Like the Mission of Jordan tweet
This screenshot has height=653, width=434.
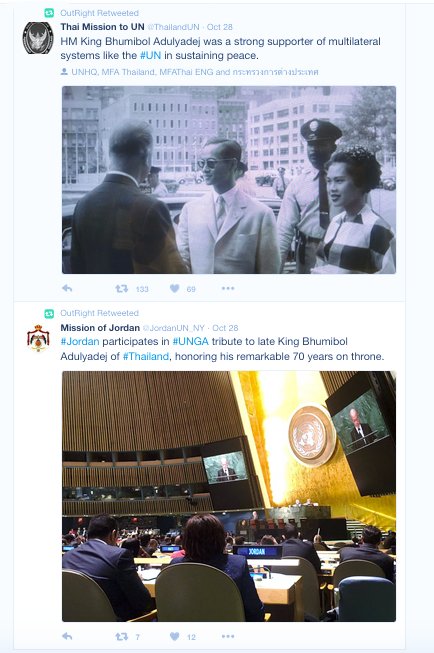pos(175,636)
